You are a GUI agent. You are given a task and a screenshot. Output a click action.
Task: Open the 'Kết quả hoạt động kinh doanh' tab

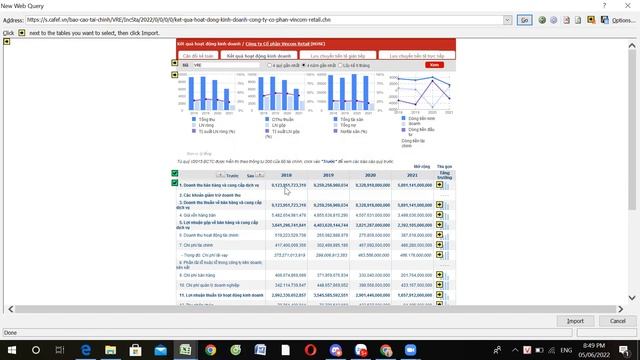259,56
